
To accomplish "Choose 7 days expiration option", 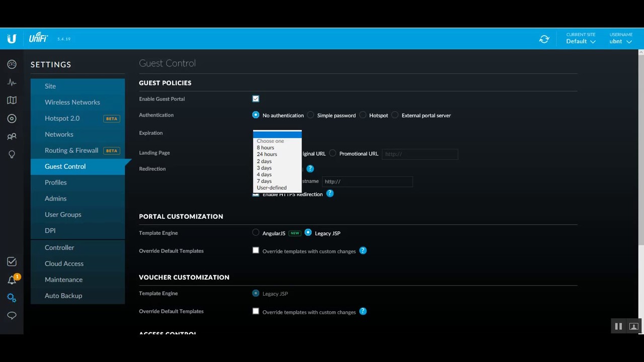I will coord(277,181).
